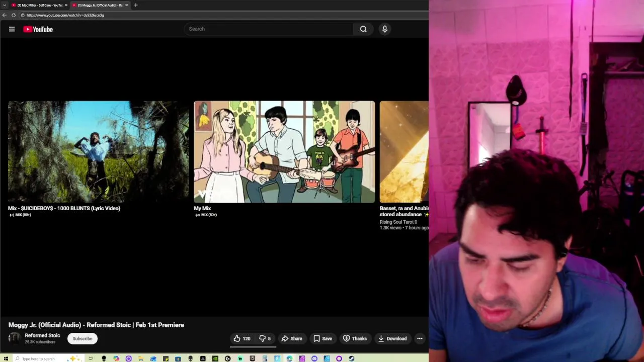Viewport: 644px width, 362px height.
Task: Click the '25.3K subscribers' text
Action: tap(40, 342)
